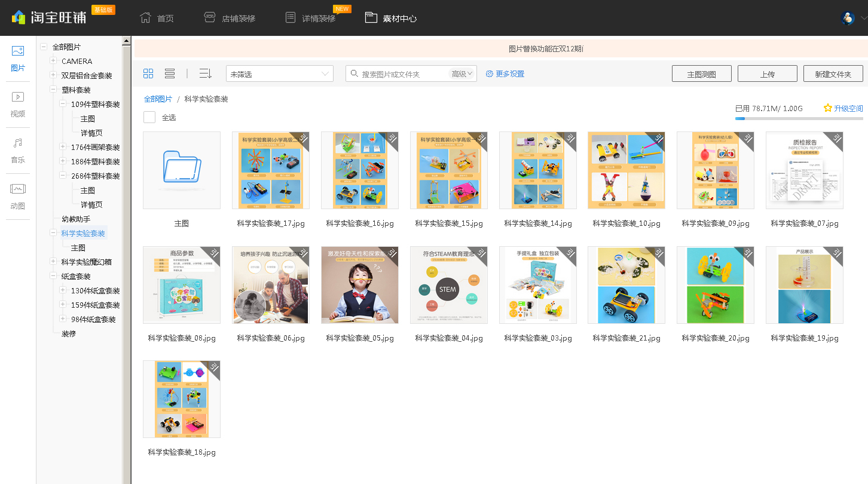Go to the 店铺装修 tab

click(x=230, y=18)
